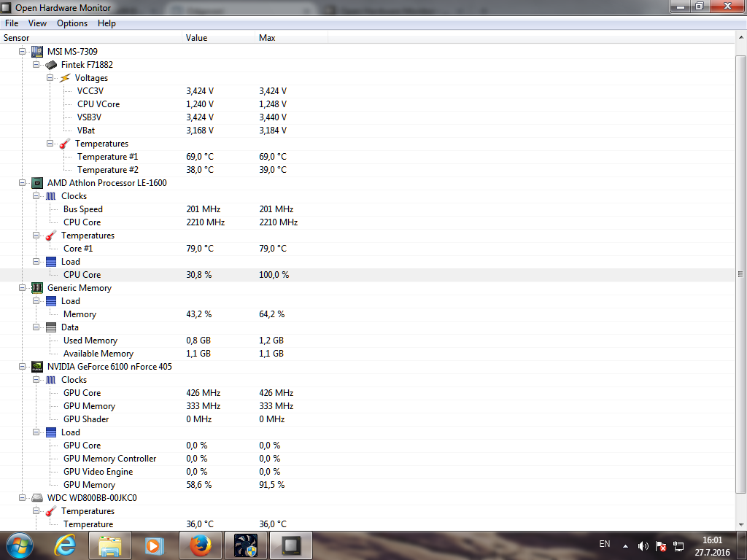Click the NVIDIA Load bars icon

51,432
